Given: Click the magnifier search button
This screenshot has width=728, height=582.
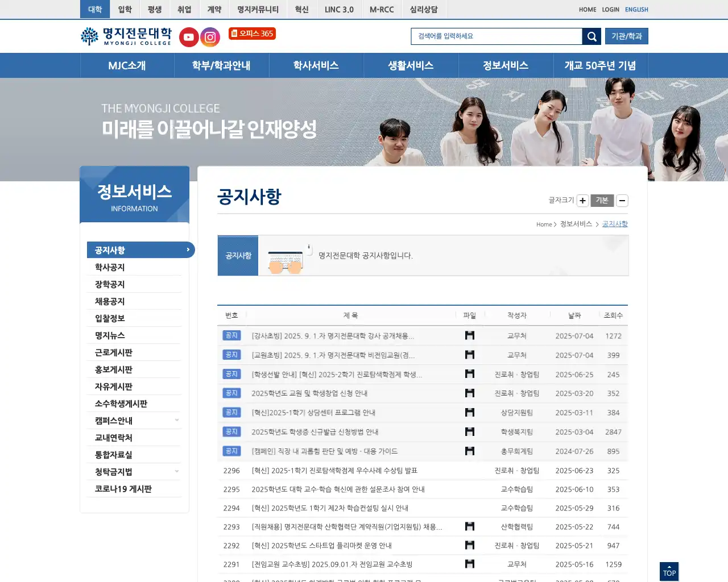Looking at the screenshot, I should (x=591, y=36).
